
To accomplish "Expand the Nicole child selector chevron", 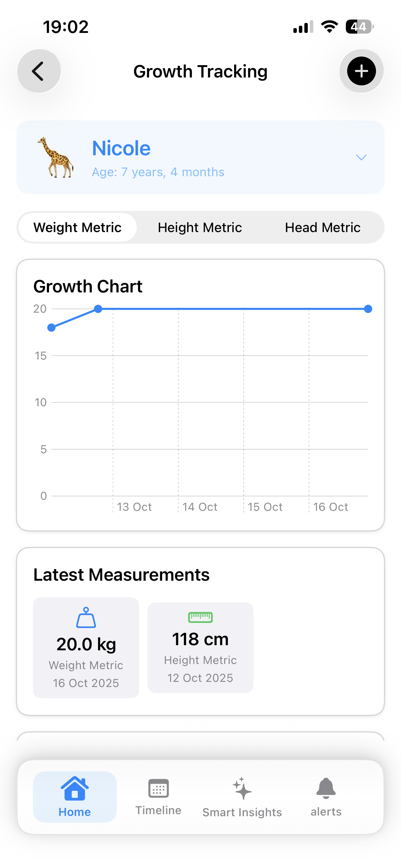I will [361, 157].
